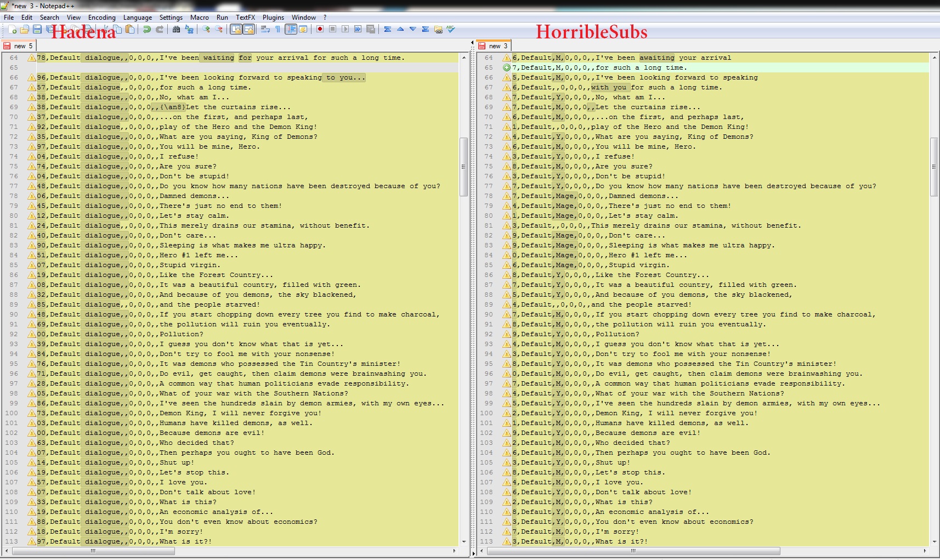Start macro recording with the red dot
940x560 pixels.
click(320, 30)
